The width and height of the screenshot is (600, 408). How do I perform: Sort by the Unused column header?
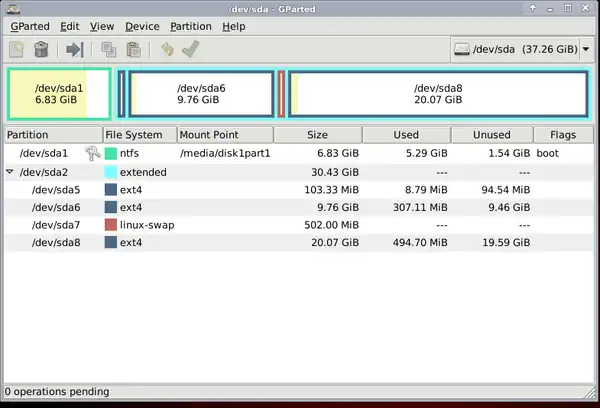click(x=491, y=135)
